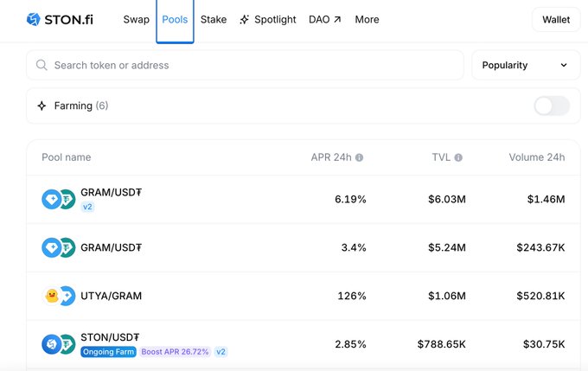Click the Pool name column header

pyautogui.click(x=67, y=157)
